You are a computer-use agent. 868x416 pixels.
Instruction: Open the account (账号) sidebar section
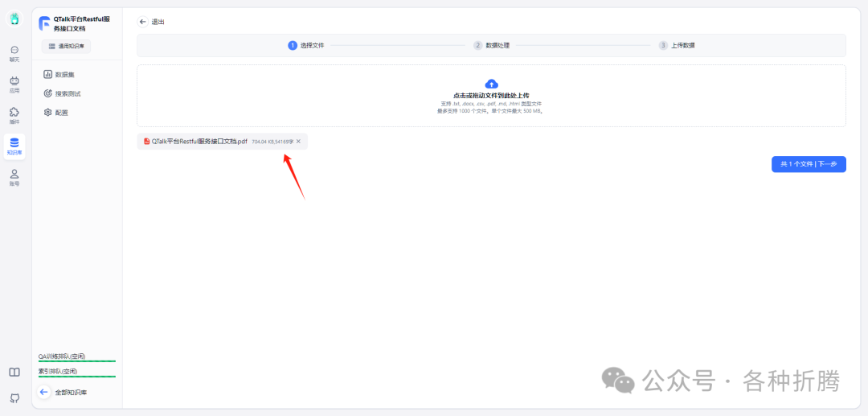[x=14, y=177]
